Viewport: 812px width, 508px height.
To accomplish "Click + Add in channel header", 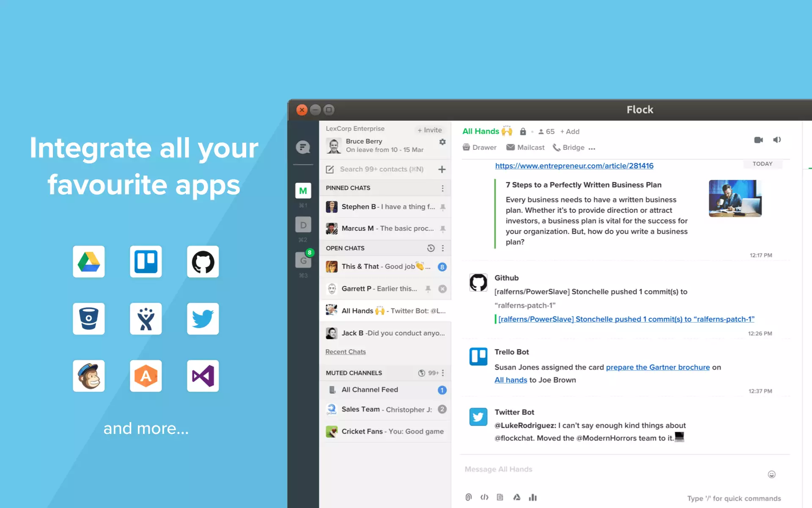I will pyautogui.click(x=570, y=132).
